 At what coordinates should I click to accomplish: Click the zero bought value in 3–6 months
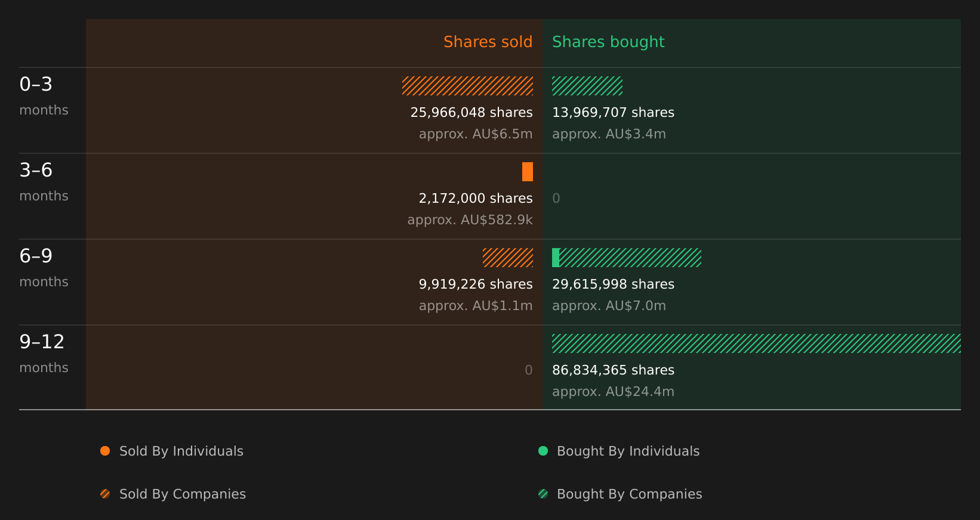556,199
